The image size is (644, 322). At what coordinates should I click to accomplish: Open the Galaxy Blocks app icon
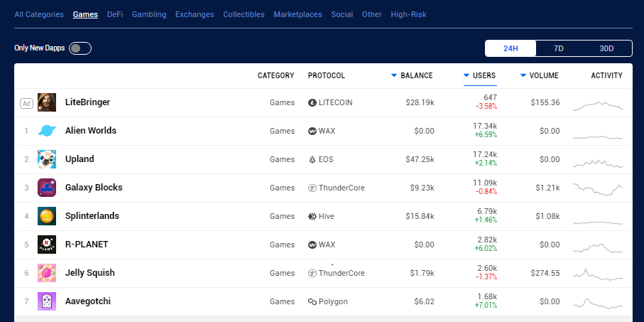click(x=47, y=188)
